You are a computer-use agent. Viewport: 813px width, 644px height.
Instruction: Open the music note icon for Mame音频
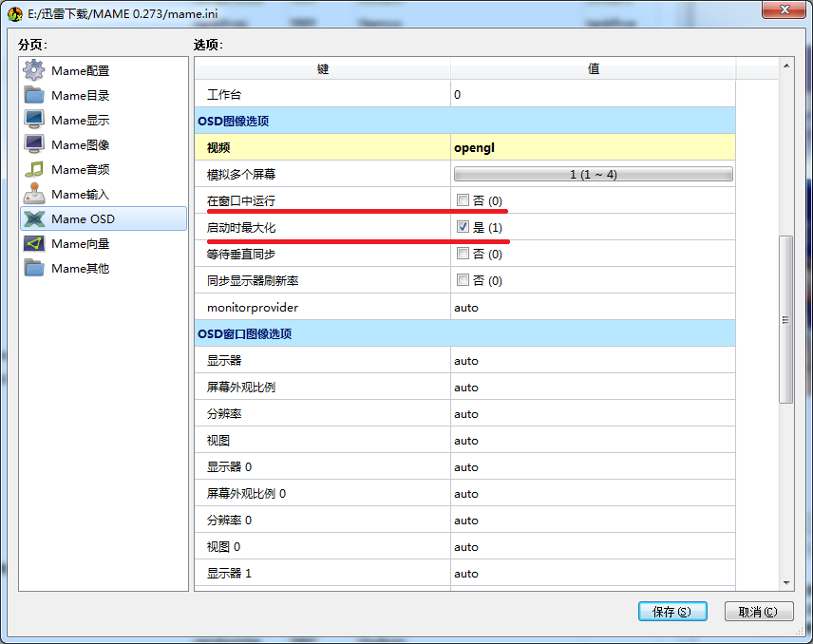pos(34,169)
